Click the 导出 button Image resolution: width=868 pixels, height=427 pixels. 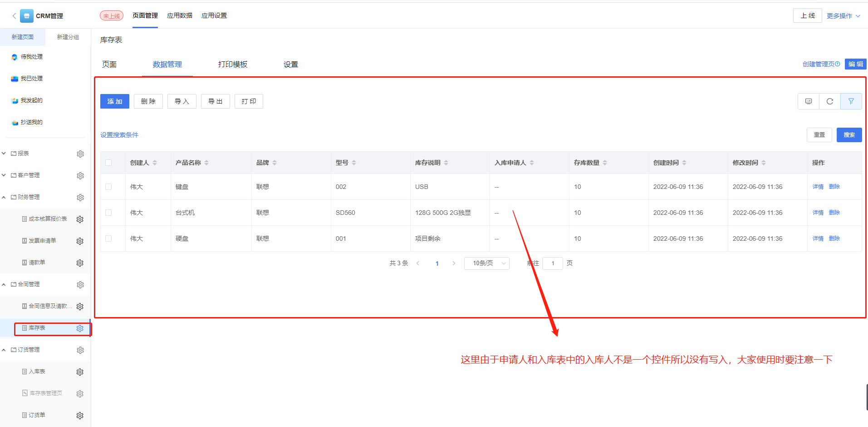click(216, 101)
